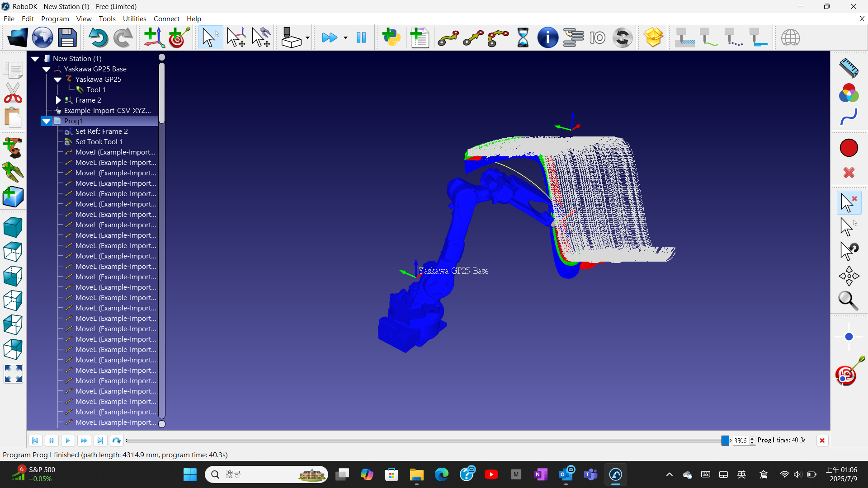Screen dimensions: 868x488
Task: Expand the Frame 2 node
Action: (x=58, y=100)
